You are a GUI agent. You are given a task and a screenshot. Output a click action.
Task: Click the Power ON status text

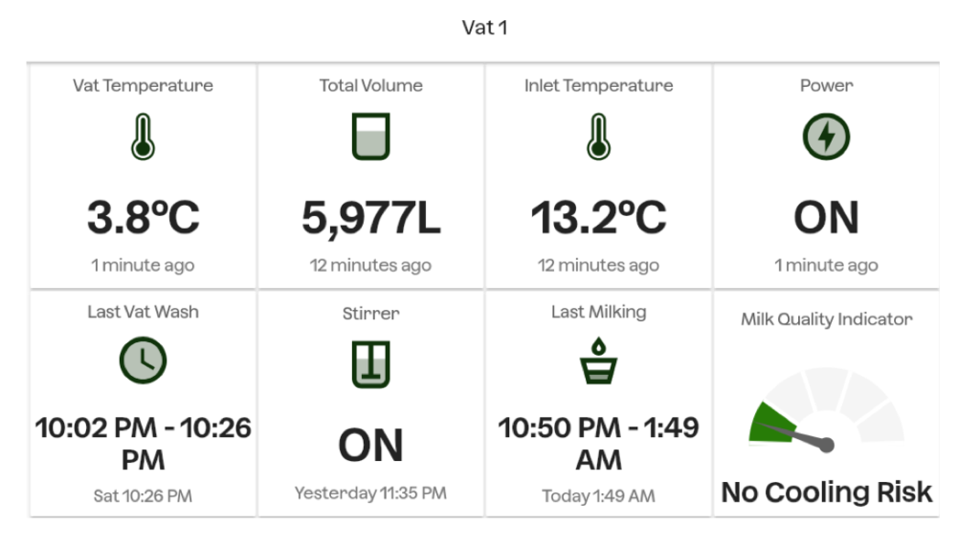826,218
